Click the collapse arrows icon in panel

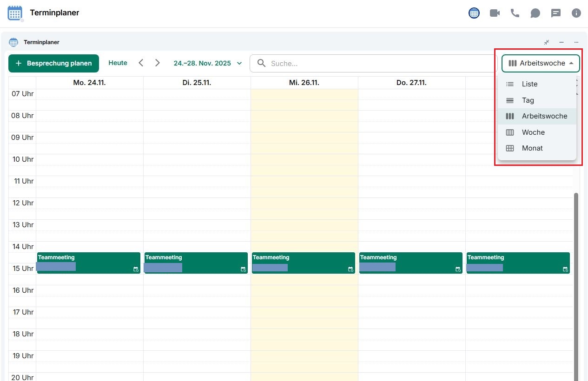[547, 42]
